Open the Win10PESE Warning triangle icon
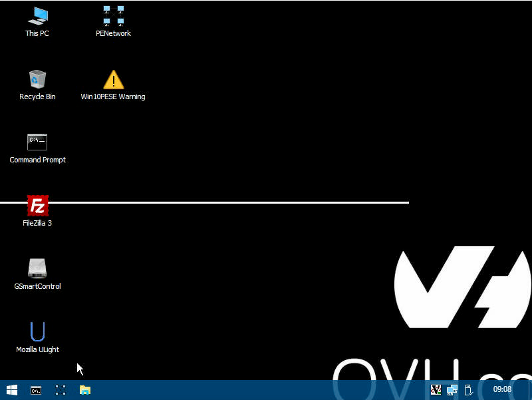Viewport: 532px width, 400px height. coord(113,79)
